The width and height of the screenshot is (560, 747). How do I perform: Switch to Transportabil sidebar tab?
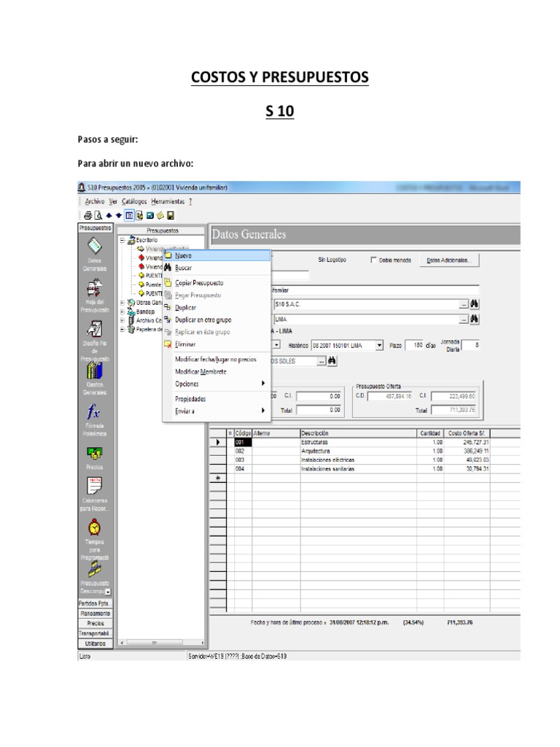click(95, 634)
